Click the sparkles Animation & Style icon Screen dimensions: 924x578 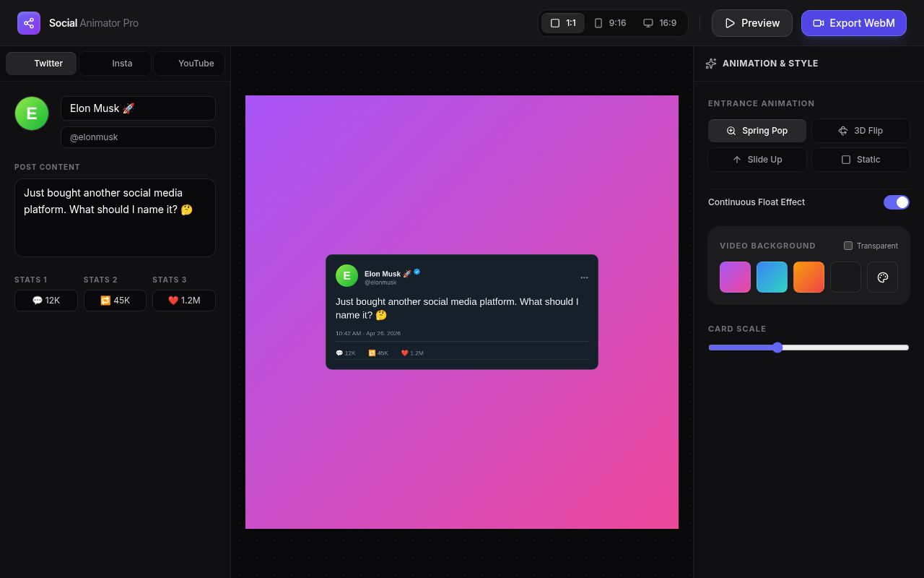click(x=711, y=64)
